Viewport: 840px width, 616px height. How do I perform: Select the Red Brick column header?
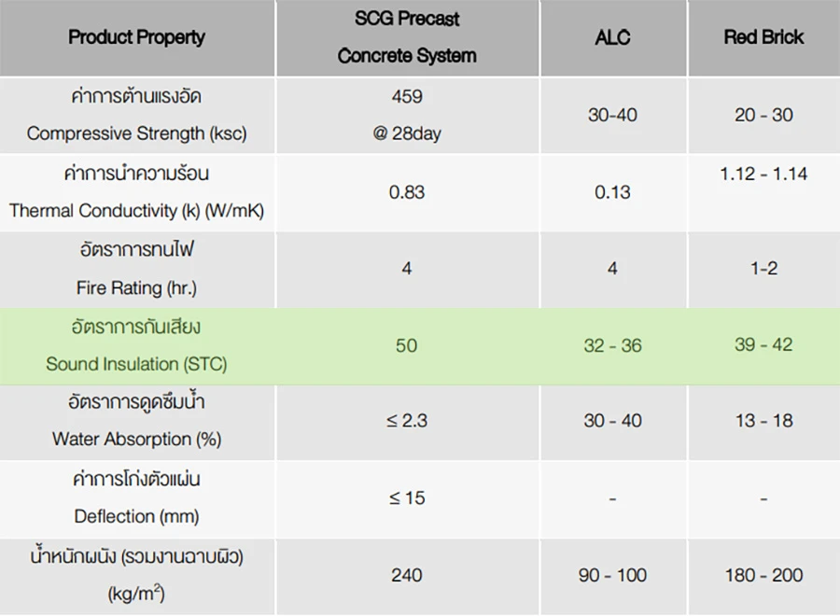tap(763, 38)
